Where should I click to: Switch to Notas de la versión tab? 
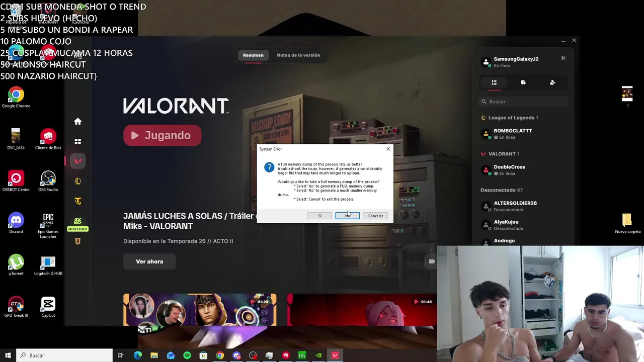pos(298,55)
